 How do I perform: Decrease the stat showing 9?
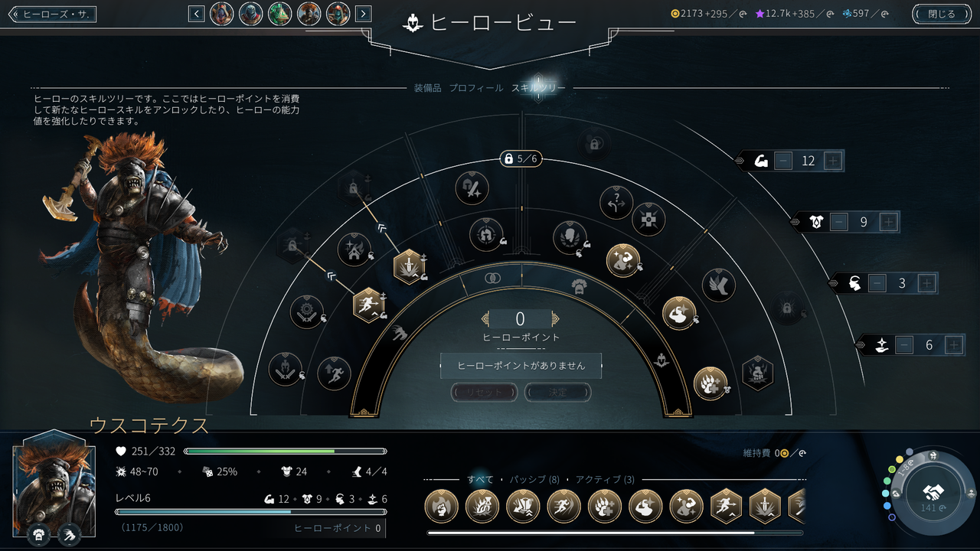(839, 222)
